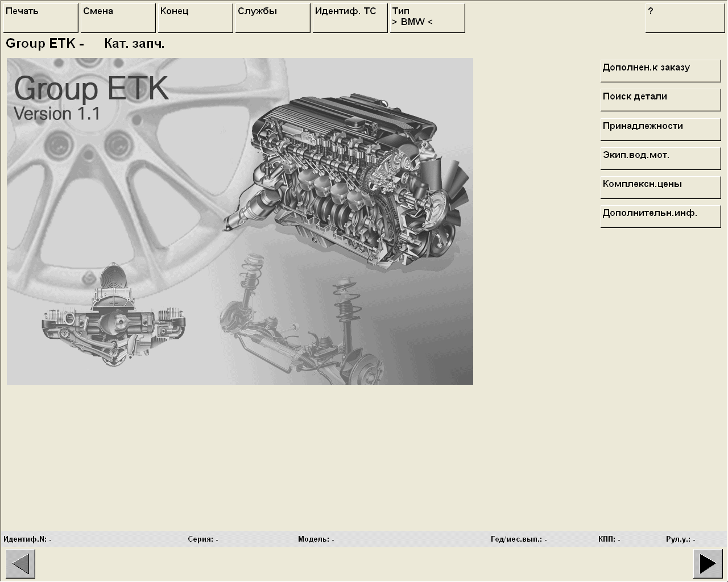Viewport: 728px width, 582px height.
Task: Open the Службы menu
Action: pyautogui.click(x=273, y=18)
